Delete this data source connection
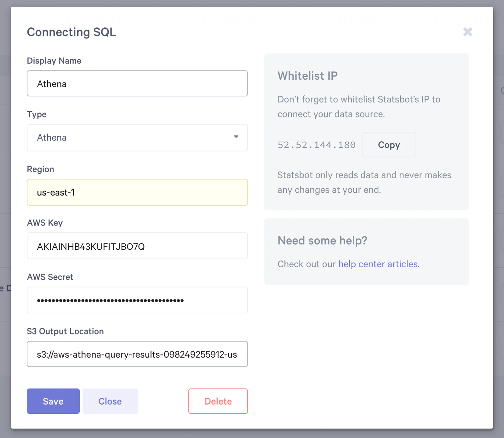This screenshot has height=438, width=504. [x=218, y=401]
